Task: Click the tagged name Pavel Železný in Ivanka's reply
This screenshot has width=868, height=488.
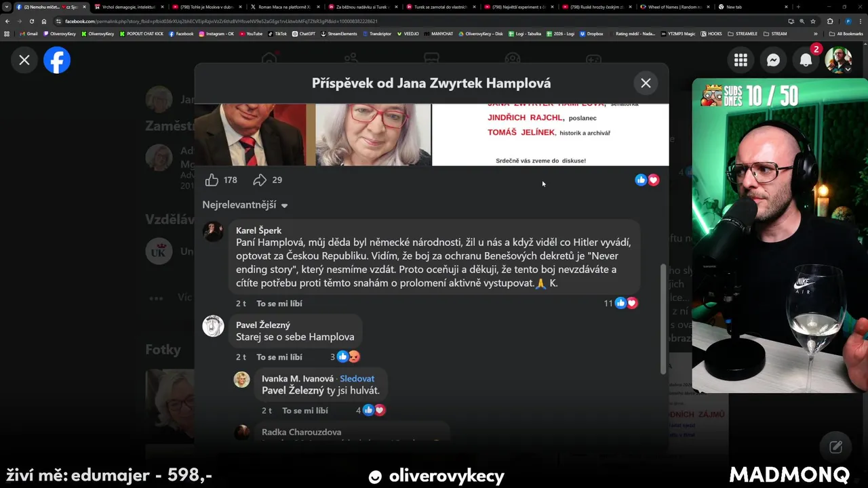Action: (293, 390)
